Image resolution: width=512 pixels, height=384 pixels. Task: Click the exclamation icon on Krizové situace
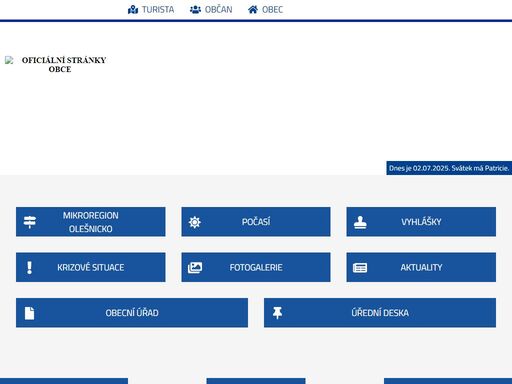[29, 267]
